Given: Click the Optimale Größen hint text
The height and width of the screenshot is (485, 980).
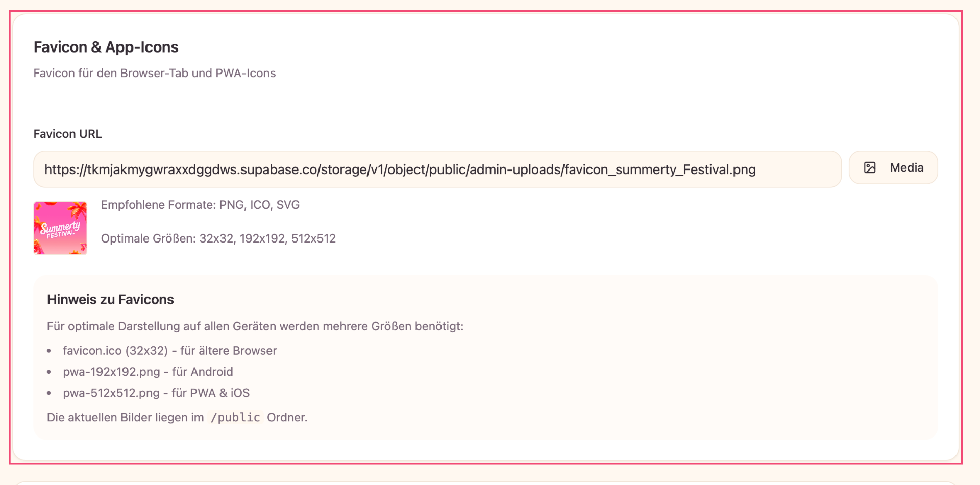Looking at the screenshot, I should pos(218,238).
